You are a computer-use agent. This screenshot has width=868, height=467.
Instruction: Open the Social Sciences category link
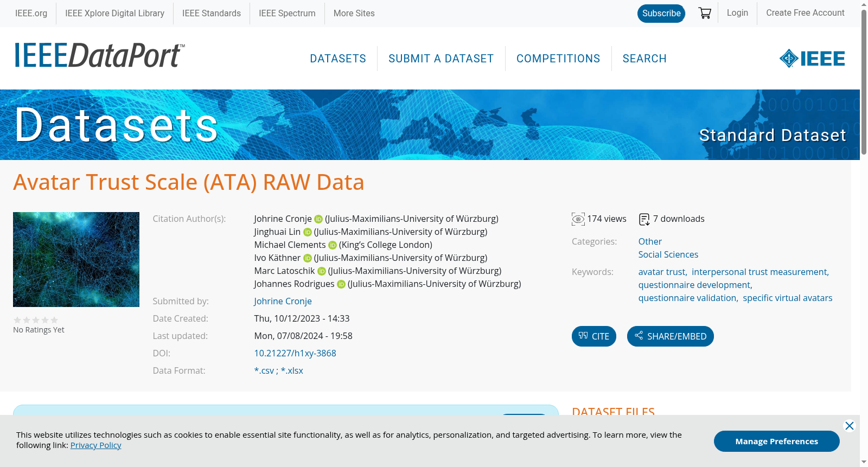[x=668, y=254]
